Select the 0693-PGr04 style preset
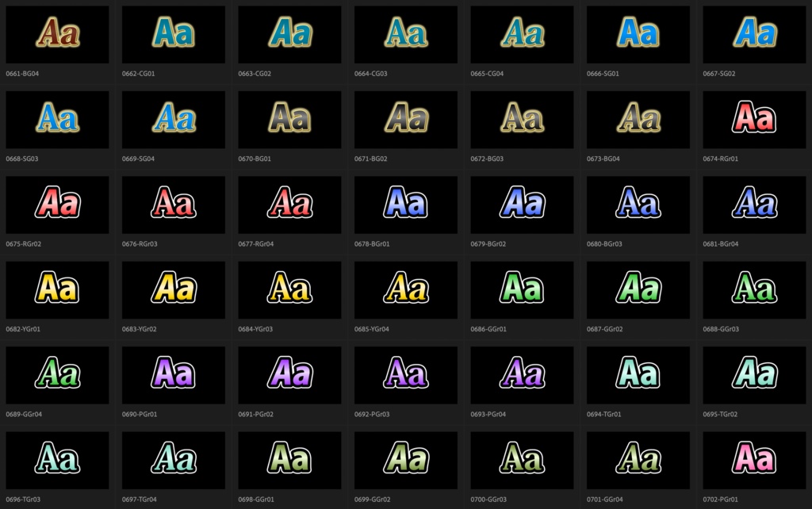This screenshot has width=812, height=509. pyautogui.click(x=520, y=375)
